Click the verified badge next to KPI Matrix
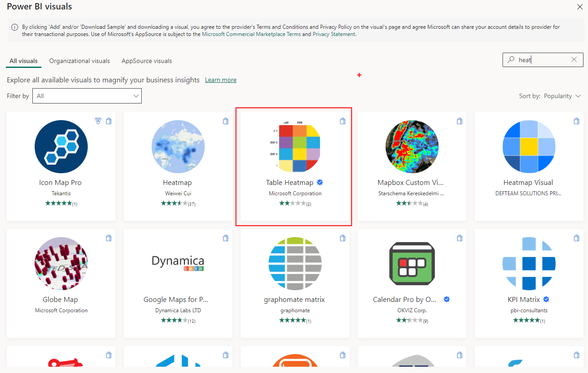 point(546,299)
